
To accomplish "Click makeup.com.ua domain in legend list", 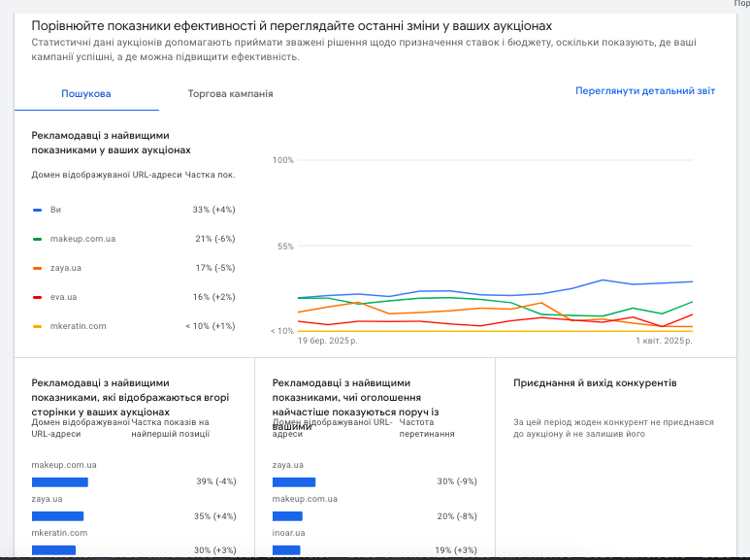I will pyautogui.click(x=82, y=239).
